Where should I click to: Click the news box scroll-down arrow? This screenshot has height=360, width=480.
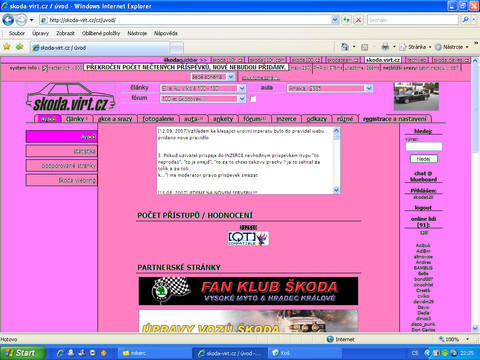coord(336,190)
